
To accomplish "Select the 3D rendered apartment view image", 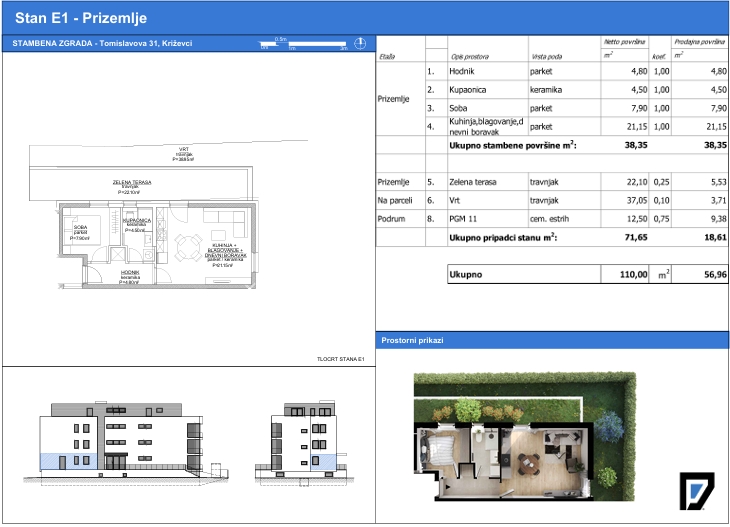I will [525, 437].
